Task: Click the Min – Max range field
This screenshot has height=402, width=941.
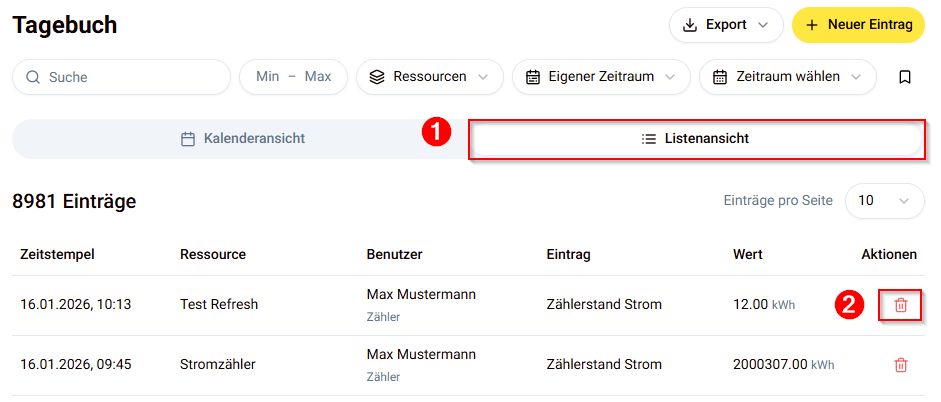Action: pos(293,77)
